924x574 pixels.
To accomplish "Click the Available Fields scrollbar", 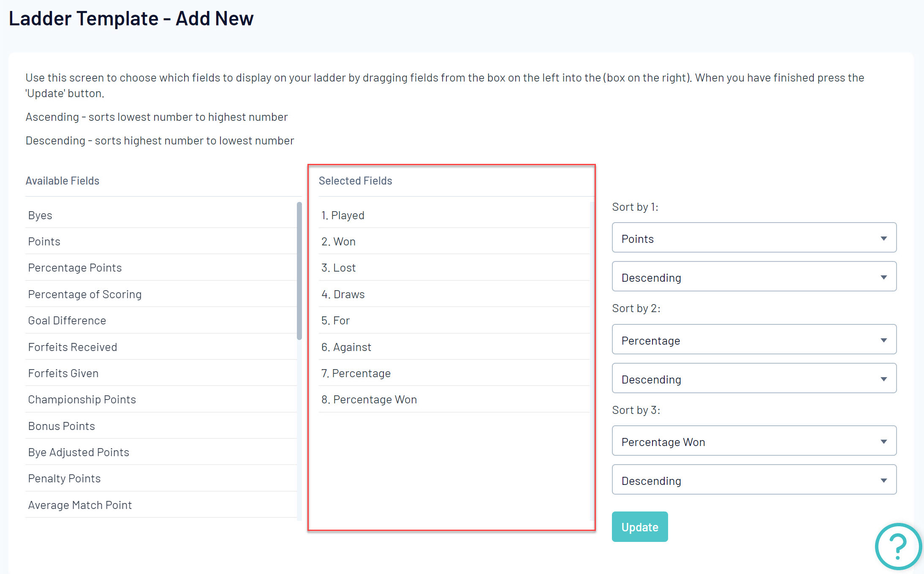I will pos(299,271).
